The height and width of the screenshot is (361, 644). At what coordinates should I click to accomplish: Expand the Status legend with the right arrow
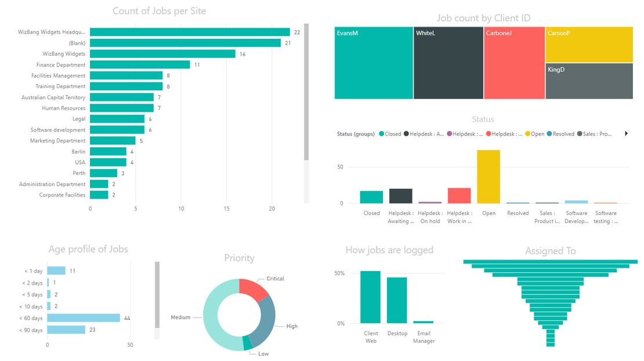click(626, 133)
